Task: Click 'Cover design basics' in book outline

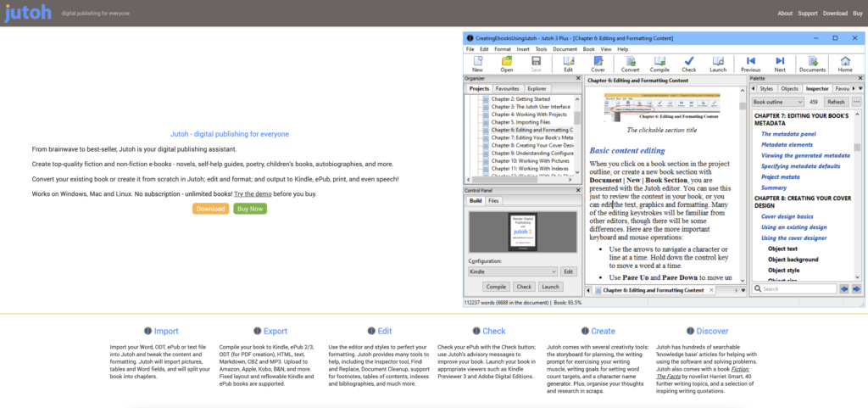Action: pos(787,216)
